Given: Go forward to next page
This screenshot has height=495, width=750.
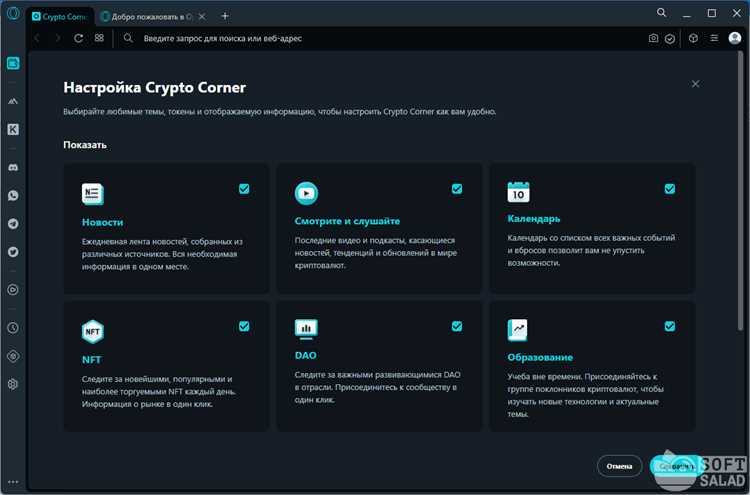Looking at the screenshot, I should pos(58,38).
